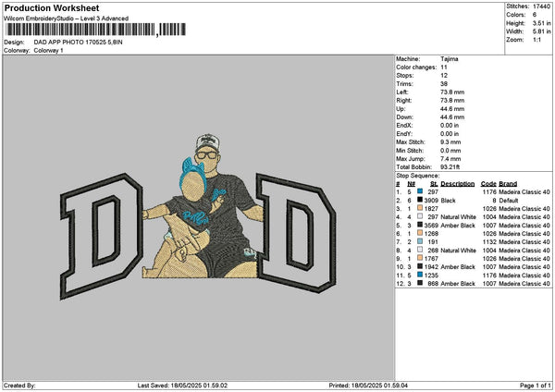Click the blue swatch in stop row 11
Image resolution: width=555 pixels, height=392 pixels.
tap(420, 275)
